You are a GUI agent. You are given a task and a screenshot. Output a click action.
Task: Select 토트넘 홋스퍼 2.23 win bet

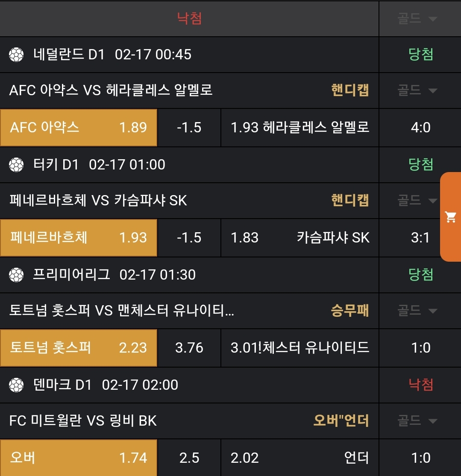(79, 348)
